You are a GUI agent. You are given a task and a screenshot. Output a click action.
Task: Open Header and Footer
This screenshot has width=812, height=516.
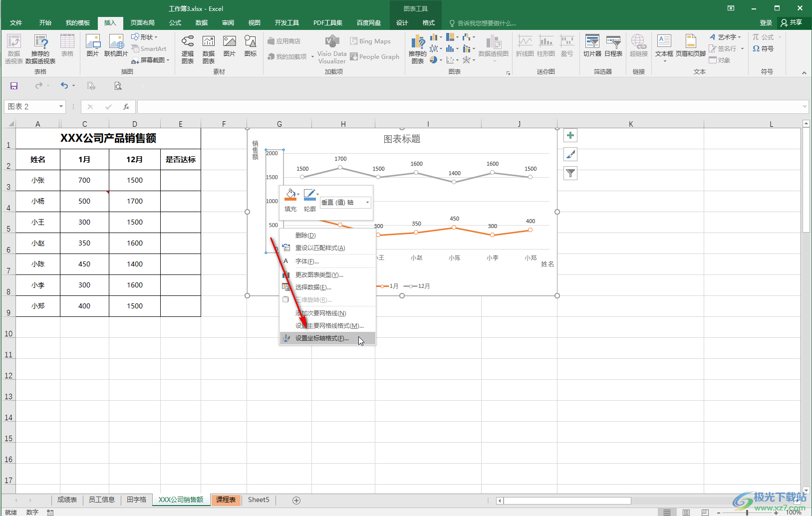click(691, 46)
